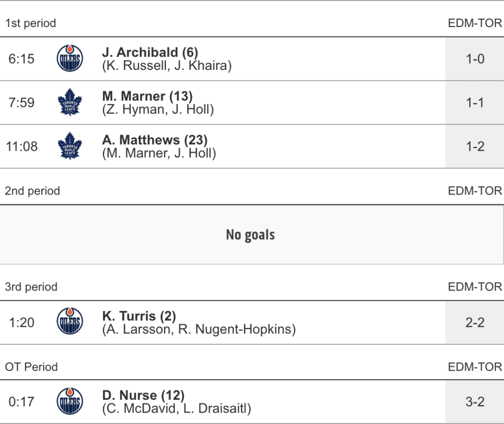Select the 1-1 score cell
This screenshot has width=504, height=424.
pos(475,102)
